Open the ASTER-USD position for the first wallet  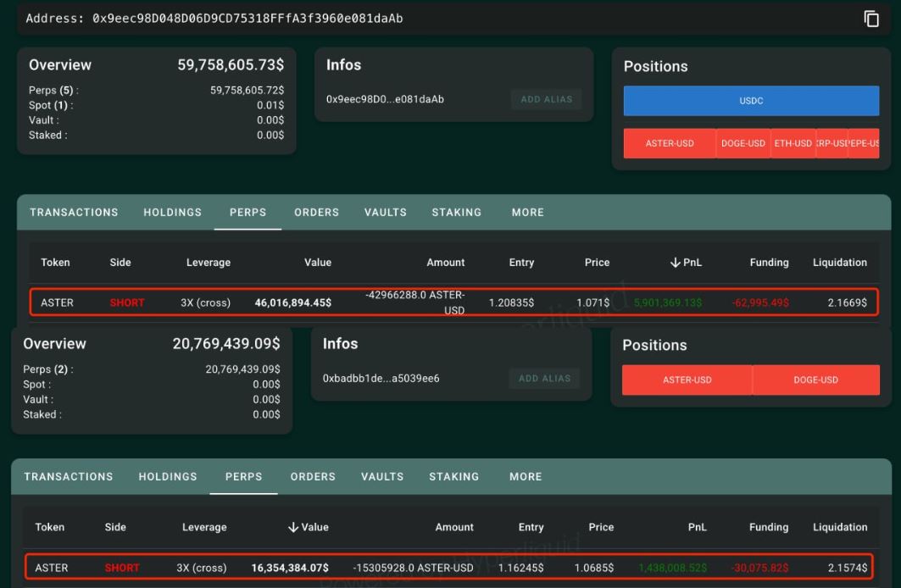(670, 143)
